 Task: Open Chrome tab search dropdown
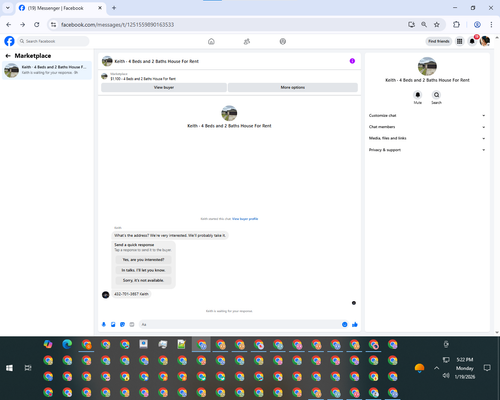click(x=8, y=8)
